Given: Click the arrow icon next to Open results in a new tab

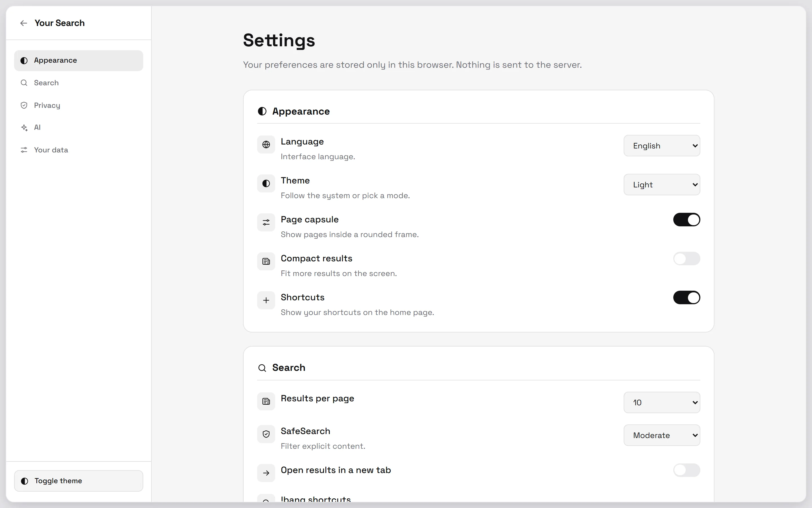Looking at the screenshot, I should click(266, 473).
